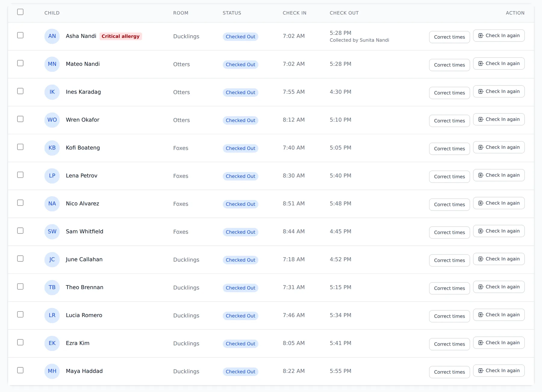542x392 pixels.
Task: Check the box next to Kofi Boateng
Action: (20, 147)
